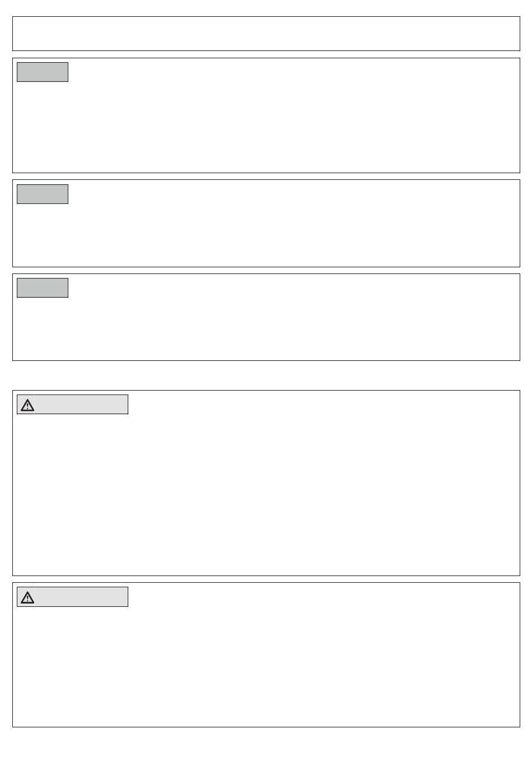Click empty space right of the third gray label
The width and height of the screenshot is (532, 775).
point(293,287)
